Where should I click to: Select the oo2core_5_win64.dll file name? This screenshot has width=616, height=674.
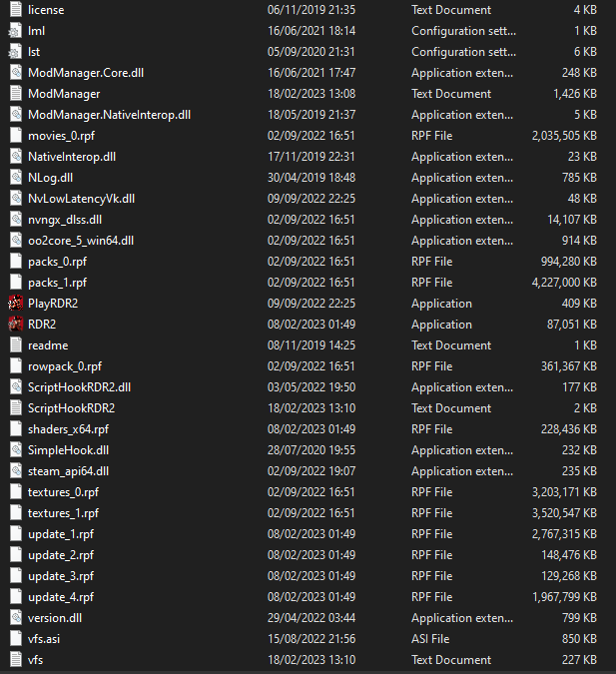(x=80, y=241)
